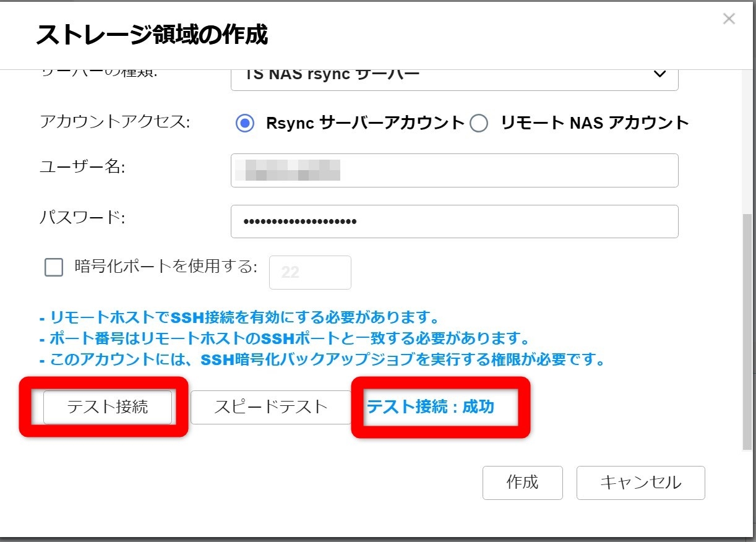Open the TS NAS rsync サーバー dropdown
Image resolution: width=756 pixels, height=542 pixels.
(x=453, y=75)
